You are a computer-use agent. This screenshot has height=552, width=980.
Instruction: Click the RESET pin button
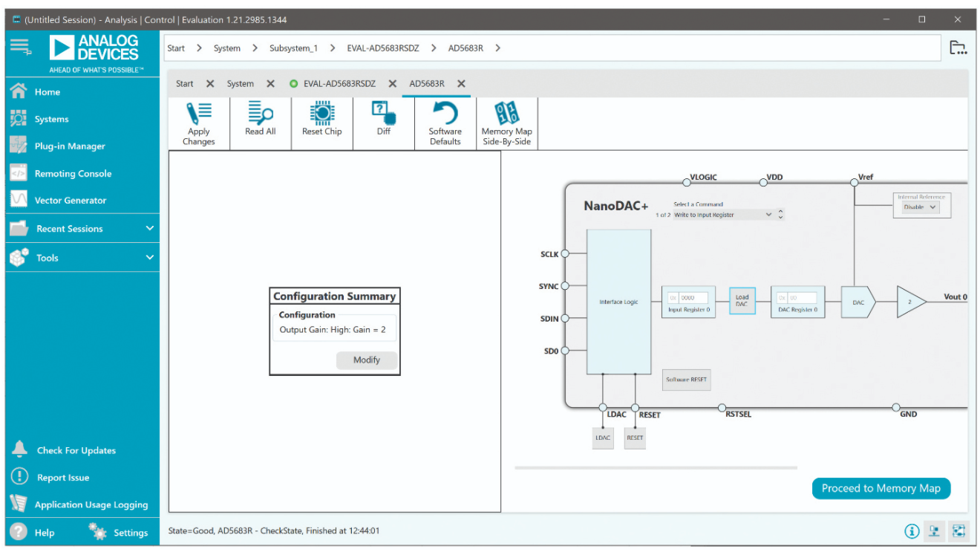[635, 438]
